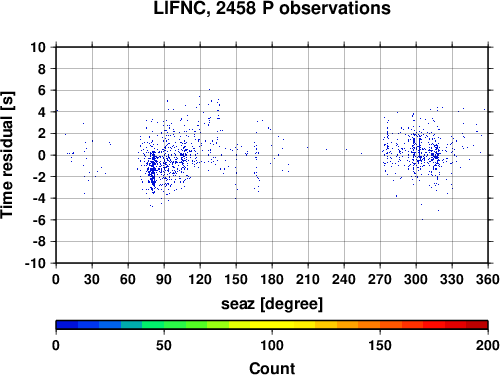Viewport: 500px width, 375px height.
Task: Click the seaz [degree] axis label
Action: 272,304
